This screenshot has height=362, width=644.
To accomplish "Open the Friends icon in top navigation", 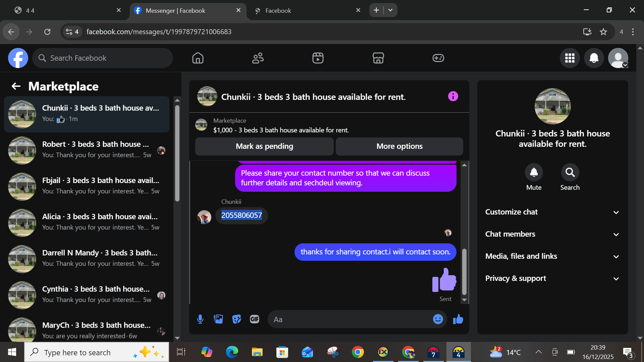I will pyautogui.click(x=258, y=58).
